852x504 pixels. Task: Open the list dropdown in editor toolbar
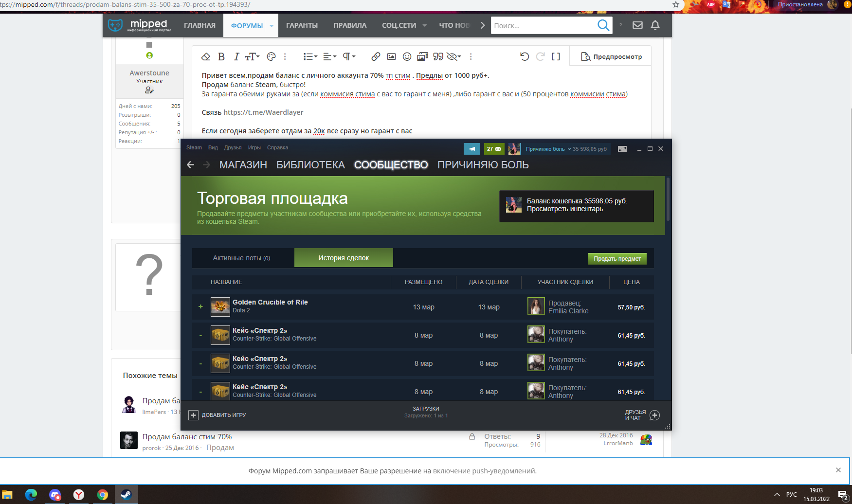coord(310,57)
